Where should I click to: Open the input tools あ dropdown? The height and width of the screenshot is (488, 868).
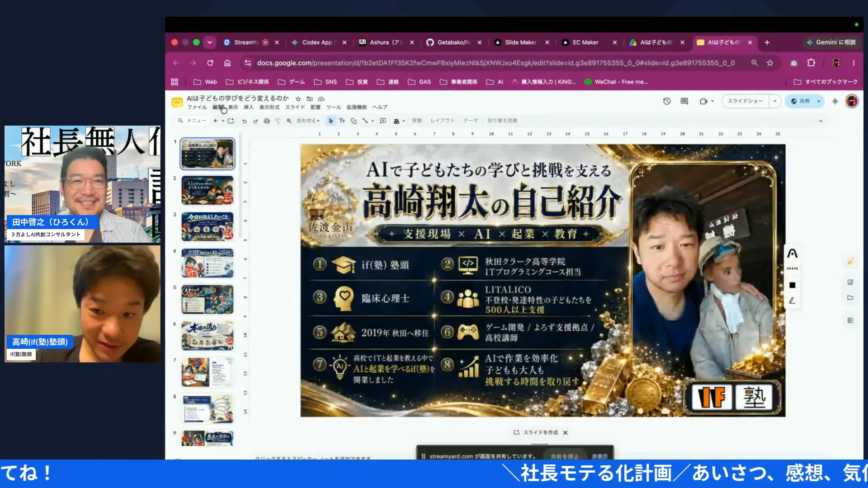(399, 121)
